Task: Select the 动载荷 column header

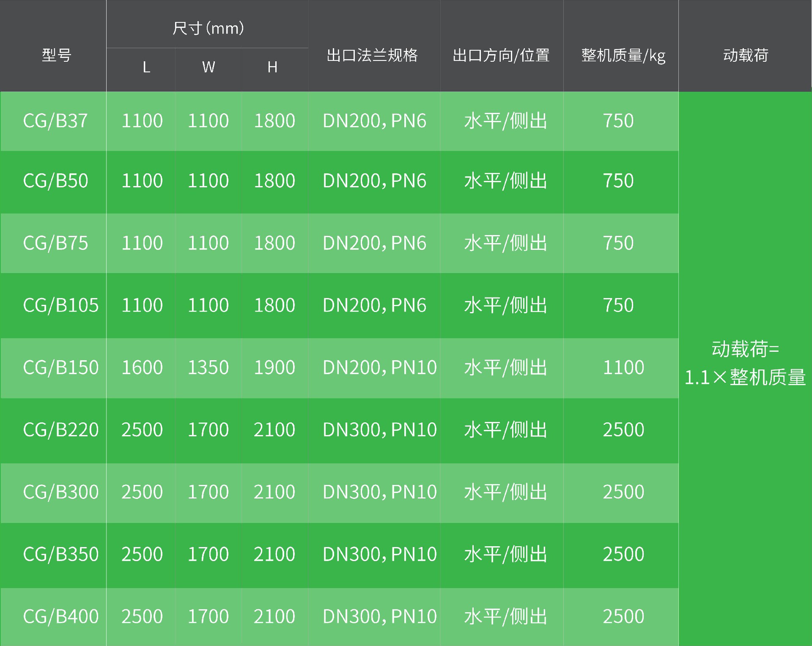Action: tap(745, 55)
